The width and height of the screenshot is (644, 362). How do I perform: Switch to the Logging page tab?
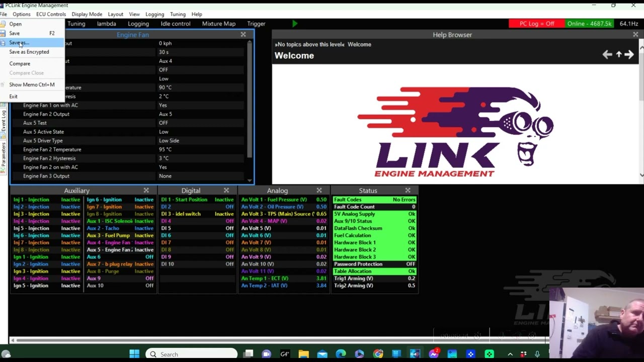tap(138, 24)
